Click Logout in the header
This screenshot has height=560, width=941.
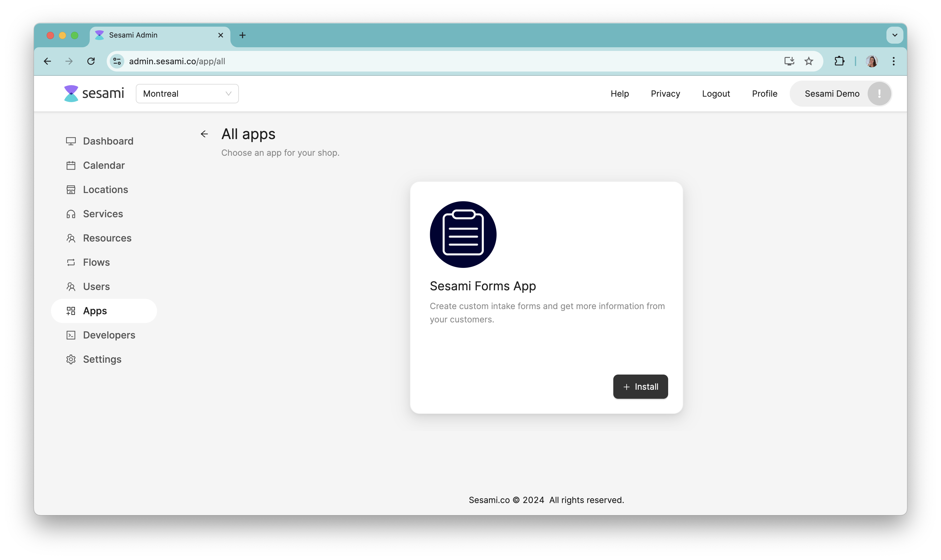[x=716, y=94]
